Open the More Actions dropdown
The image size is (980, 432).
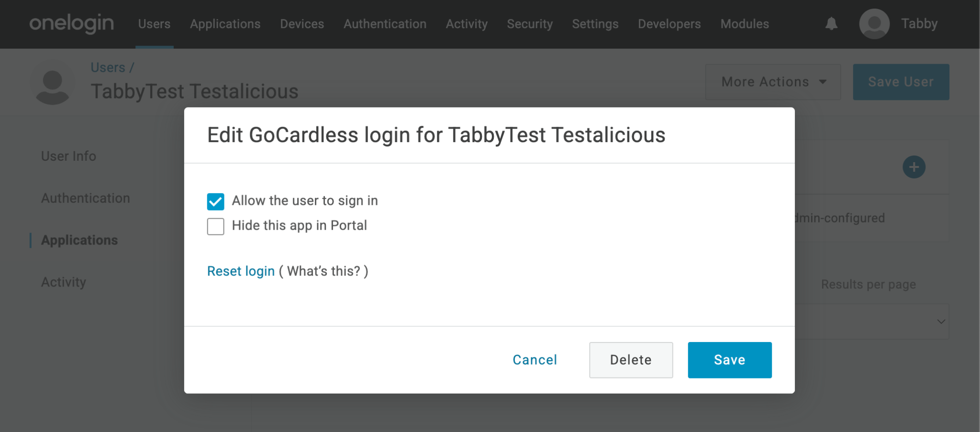coord(772,82)
